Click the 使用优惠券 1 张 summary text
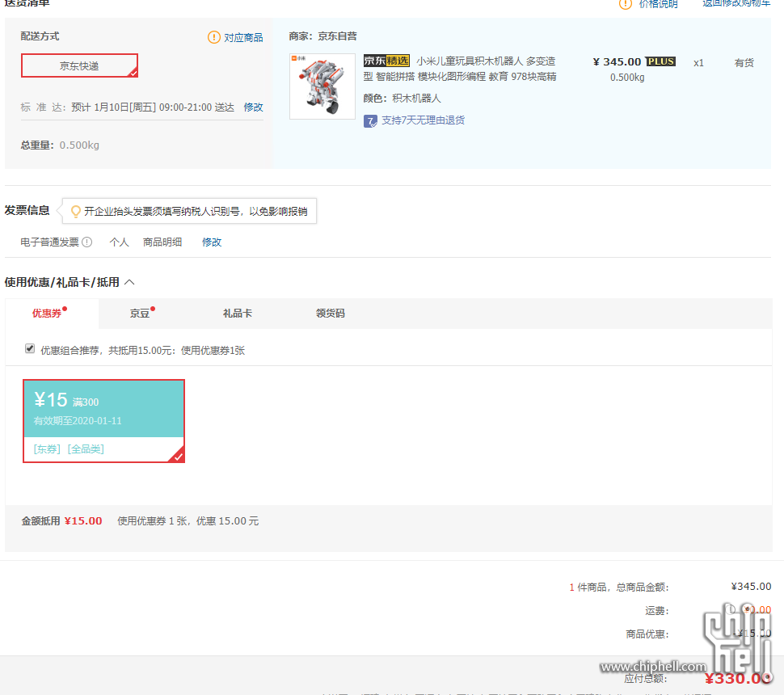The image size is (784, 695). pyautogui.click(x=188, y=521)
